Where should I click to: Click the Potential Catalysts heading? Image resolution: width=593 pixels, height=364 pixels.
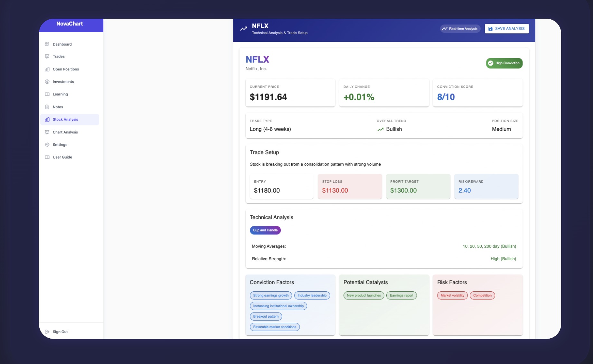click(x=365, y=282)
